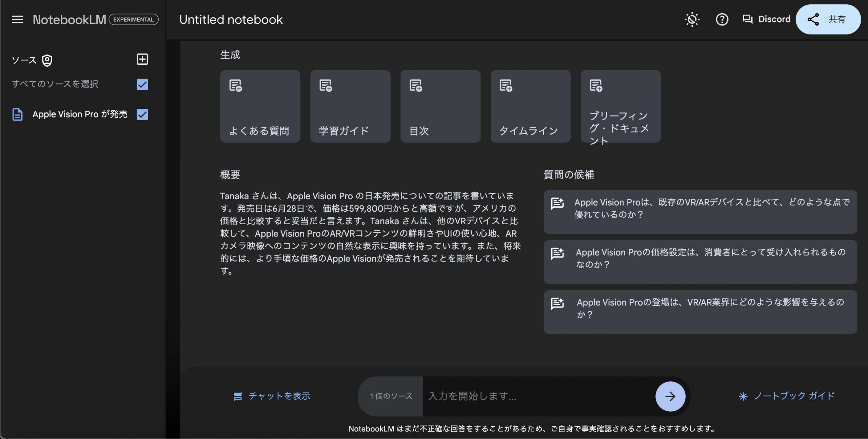This screenshot has height=439, width=868.
Task: Click the note icon on タイムライン card
Action: (506, 85)
